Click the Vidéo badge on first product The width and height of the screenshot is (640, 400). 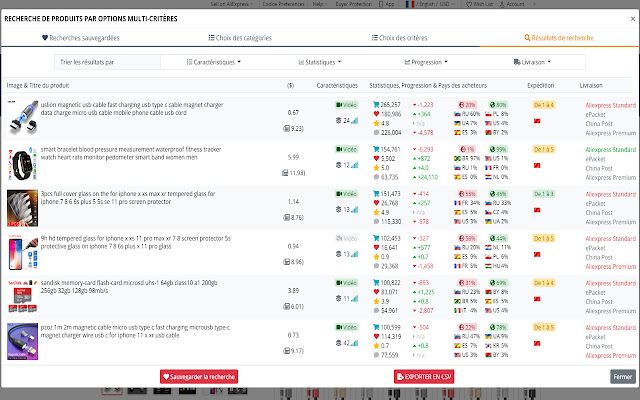coord(345,104)
